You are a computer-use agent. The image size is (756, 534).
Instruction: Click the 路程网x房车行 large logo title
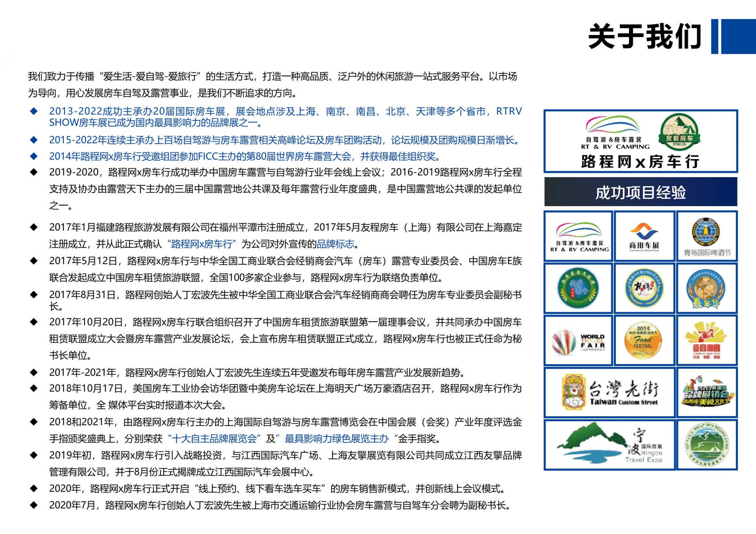pos(641,162)
